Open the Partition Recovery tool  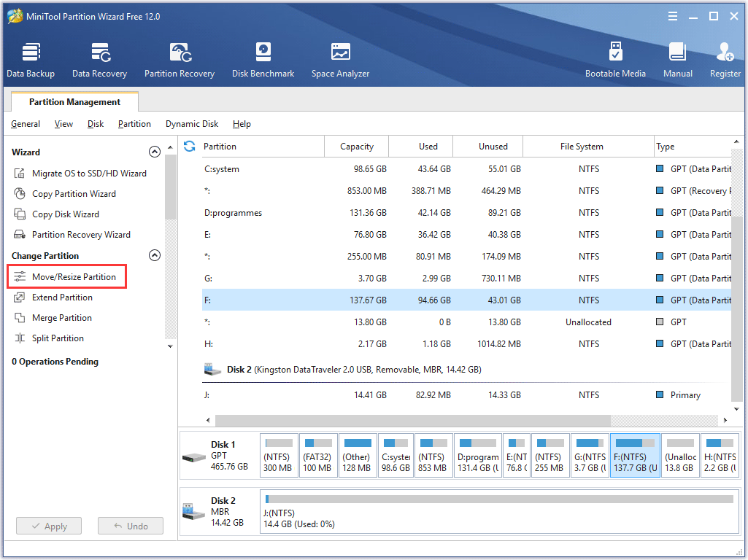pyautogui.click(x=180, y=58)
